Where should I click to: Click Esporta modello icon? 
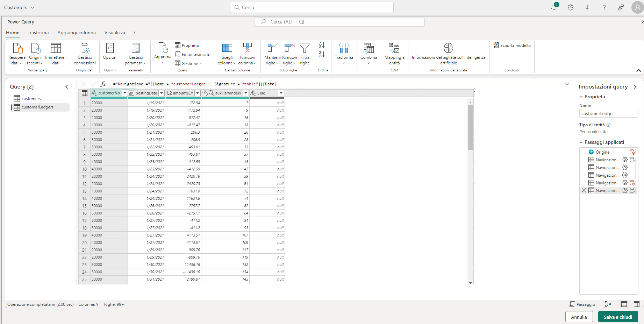tap(496, 45)
